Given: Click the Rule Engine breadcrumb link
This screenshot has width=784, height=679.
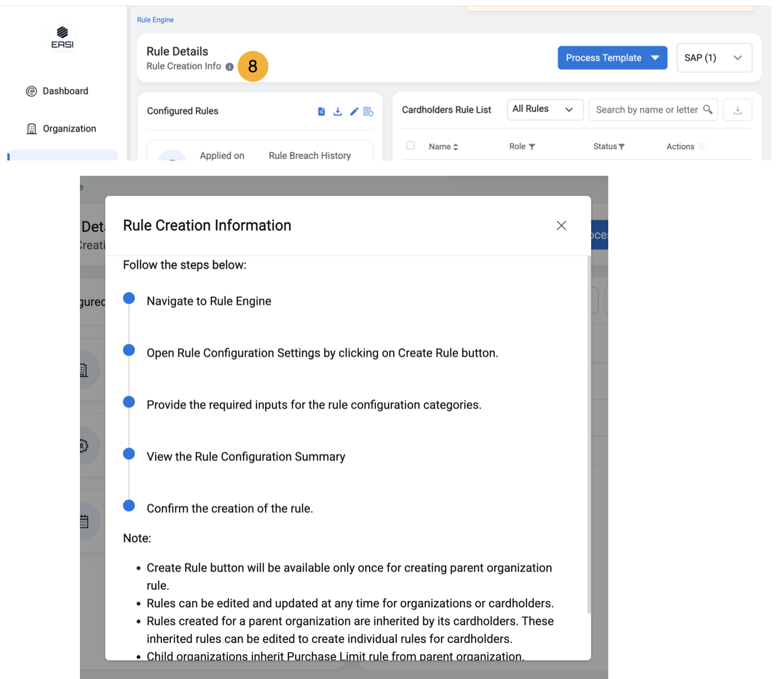Looking at the screenshot, I should [x=155, y=20].
